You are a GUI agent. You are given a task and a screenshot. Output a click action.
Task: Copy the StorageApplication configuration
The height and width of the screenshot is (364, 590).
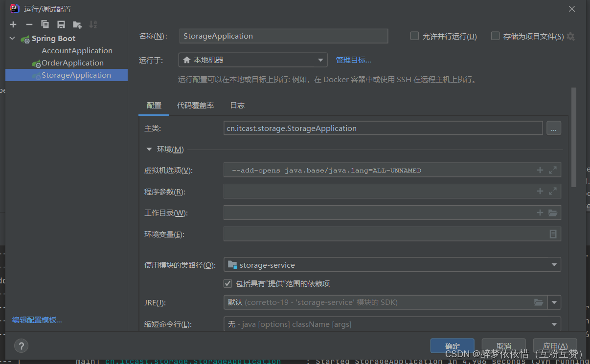click(45, 24)
